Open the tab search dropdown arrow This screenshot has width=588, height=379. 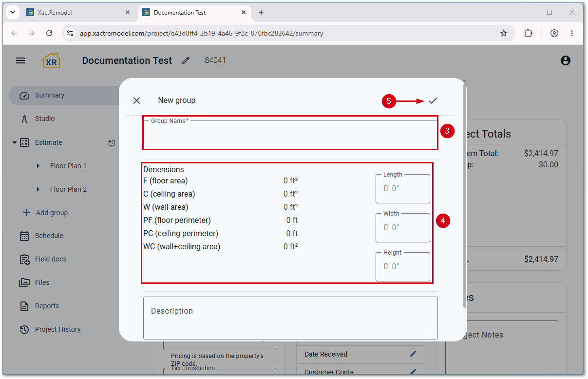point(12,12)
